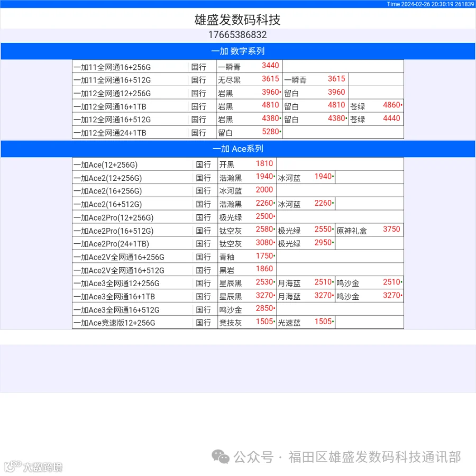
Task: Select the row 一加Ace2(16+256G)
Action: click(x=238, y=190)
